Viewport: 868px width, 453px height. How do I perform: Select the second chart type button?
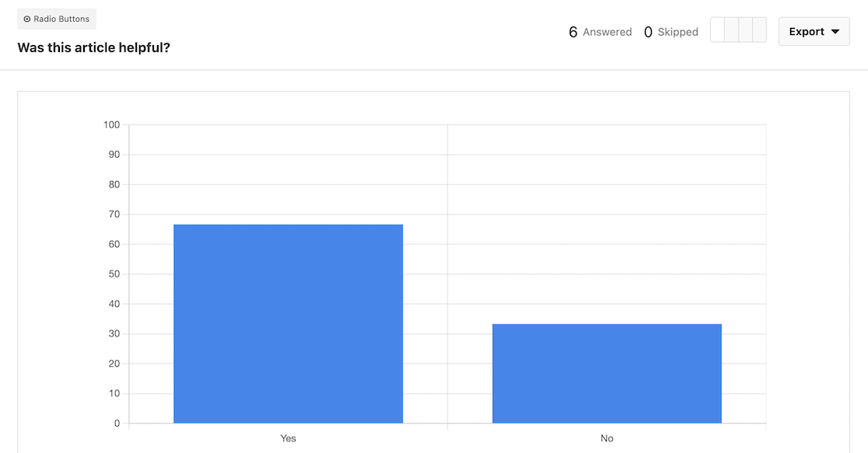pos(731,30)
